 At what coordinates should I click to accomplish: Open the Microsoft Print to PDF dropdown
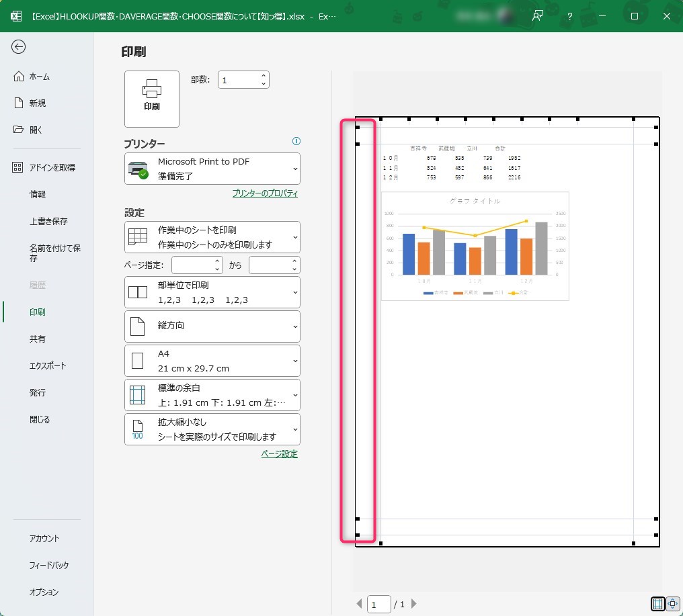point(212,169)
